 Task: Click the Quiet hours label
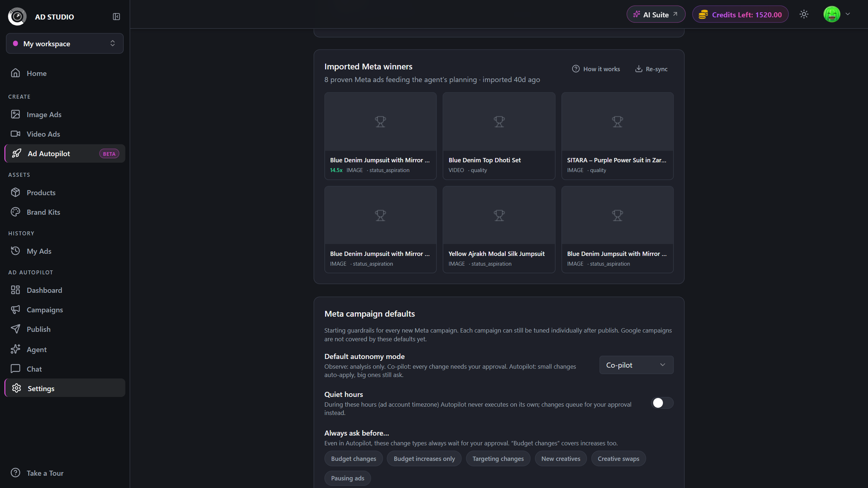(343, 394)
